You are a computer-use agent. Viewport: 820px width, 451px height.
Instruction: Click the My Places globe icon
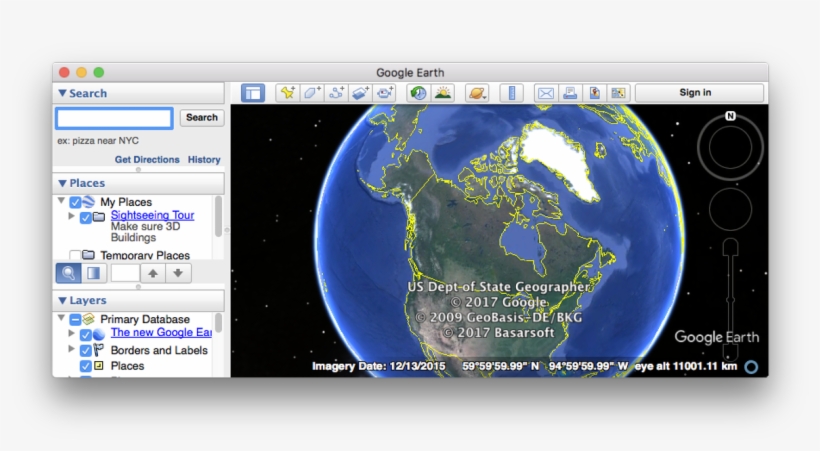click(88, 201)
